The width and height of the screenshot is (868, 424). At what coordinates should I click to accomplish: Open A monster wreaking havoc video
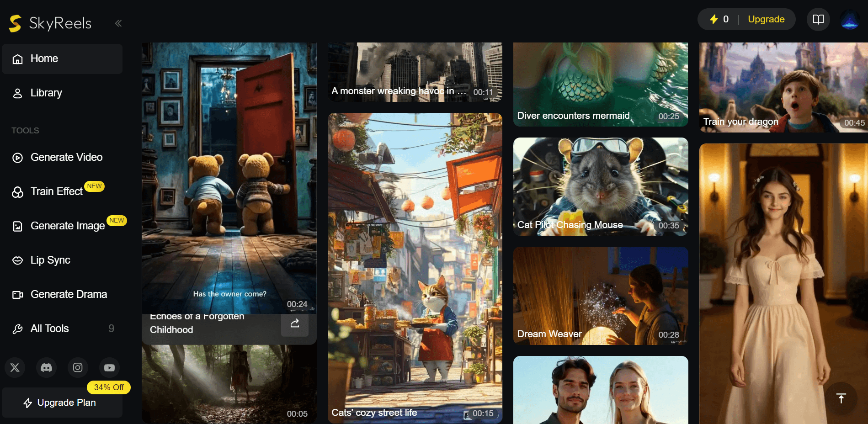[415, 72]
